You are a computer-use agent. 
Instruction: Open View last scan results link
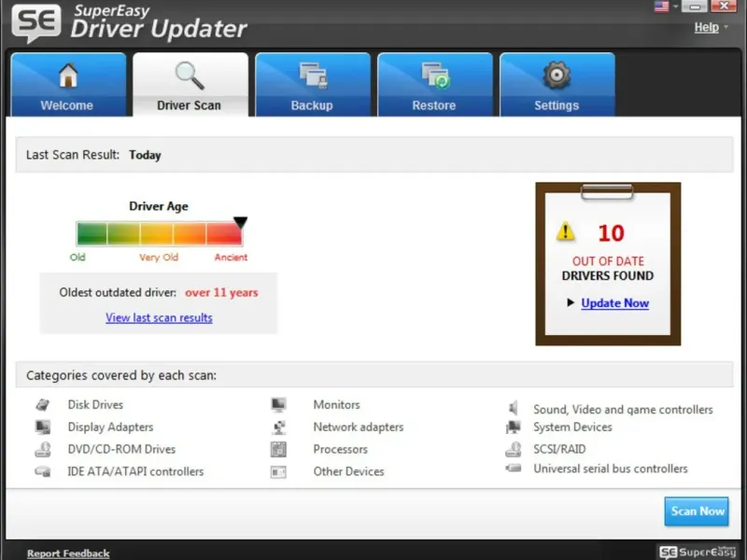click(159, 317)
